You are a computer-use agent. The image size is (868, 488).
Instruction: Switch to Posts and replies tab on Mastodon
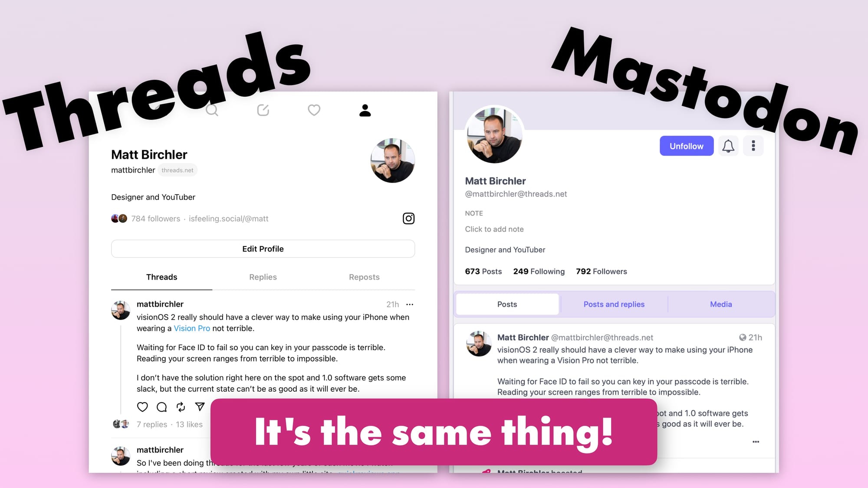tap(613, 304)
